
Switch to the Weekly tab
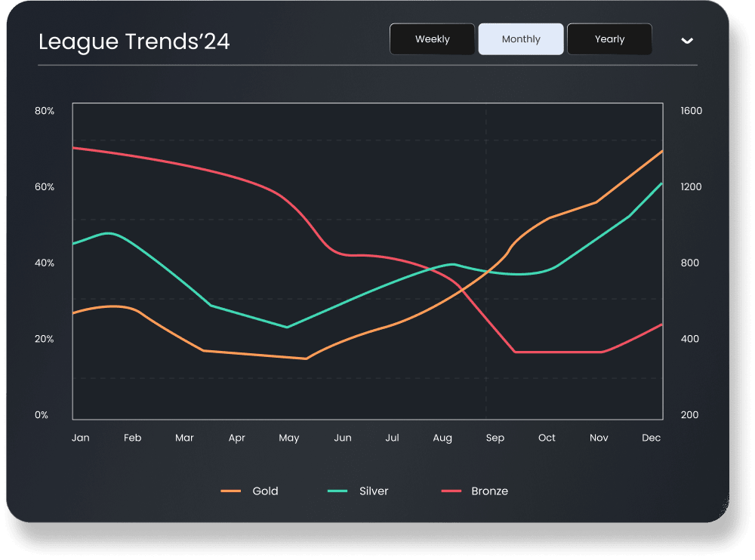432,38
